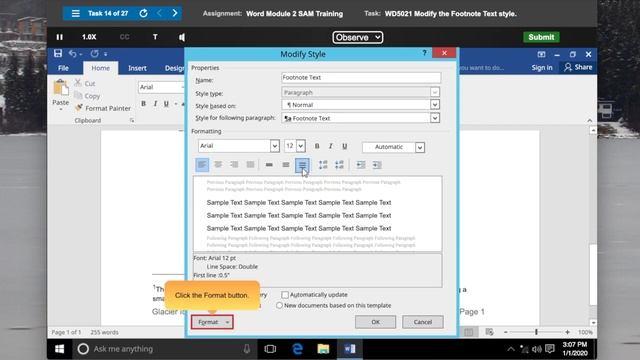Toggle Underline in the Word ribbon
Screen dimensions: 640x360
click(x=166, y=104)
